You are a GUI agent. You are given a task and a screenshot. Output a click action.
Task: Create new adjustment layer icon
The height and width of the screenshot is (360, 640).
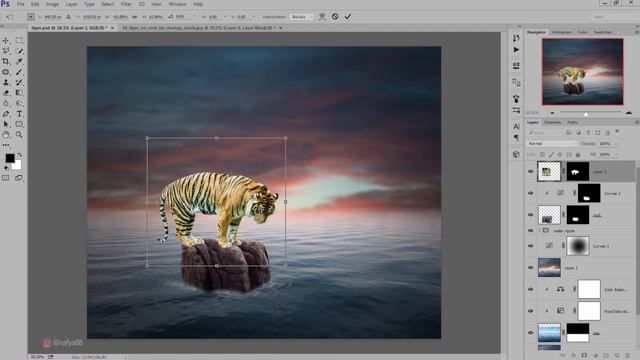pos(595,356)
